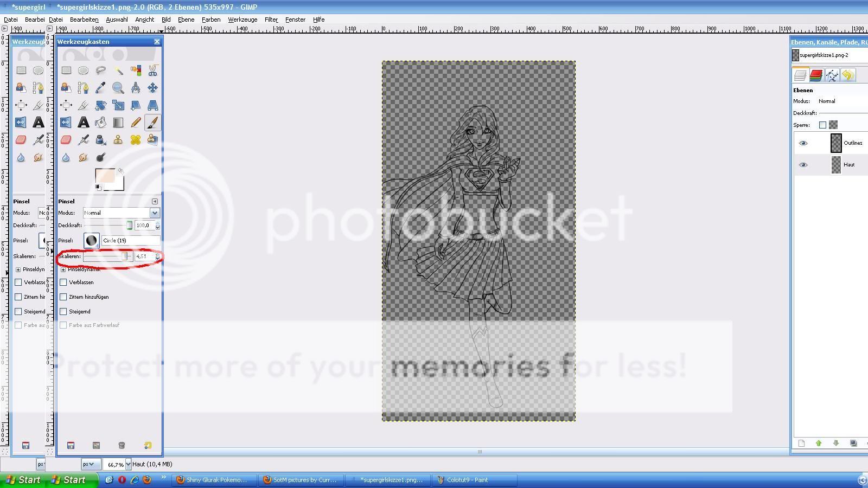Viewport: 868px width, 488px height.
Task: Tick Verblasse checkbox in cut-off left toolbox
Action: tap(18, 282)
